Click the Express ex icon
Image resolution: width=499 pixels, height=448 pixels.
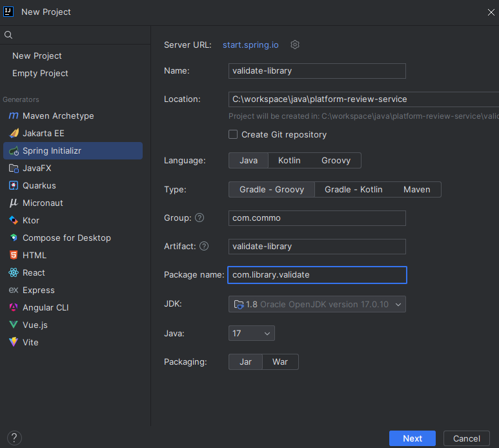pos(14,290)
